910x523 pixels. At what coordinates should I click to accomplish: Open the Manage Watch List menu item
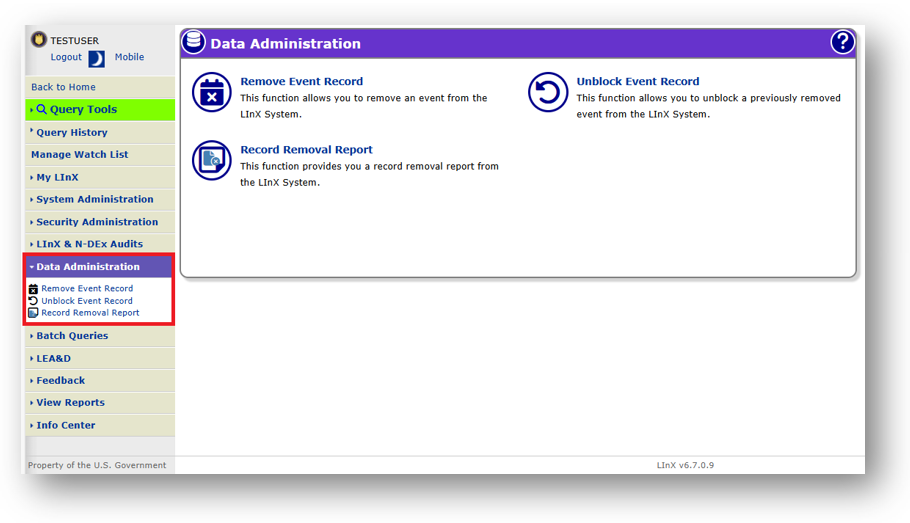pos(79,155)
